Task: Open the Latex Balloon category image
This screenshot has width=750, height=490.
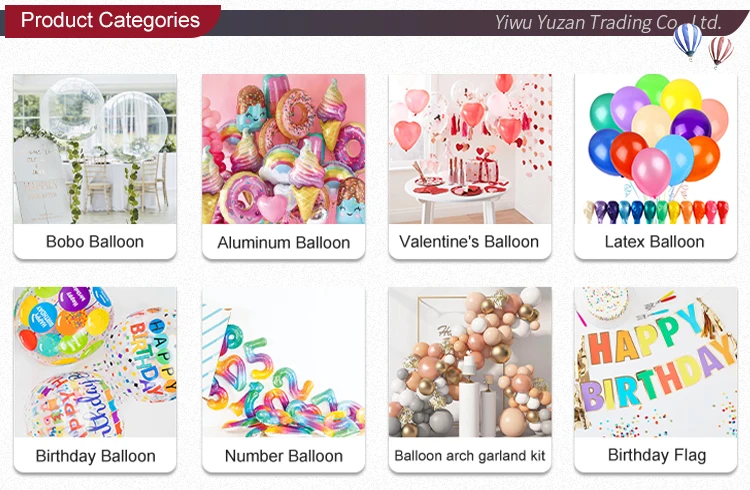Action: click(656, 149)
